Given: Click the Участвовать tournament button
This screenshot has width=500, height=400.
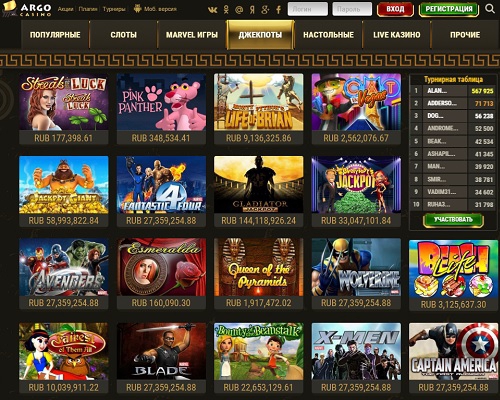Looking at the screenshot, I should click(x=453, y=220).
